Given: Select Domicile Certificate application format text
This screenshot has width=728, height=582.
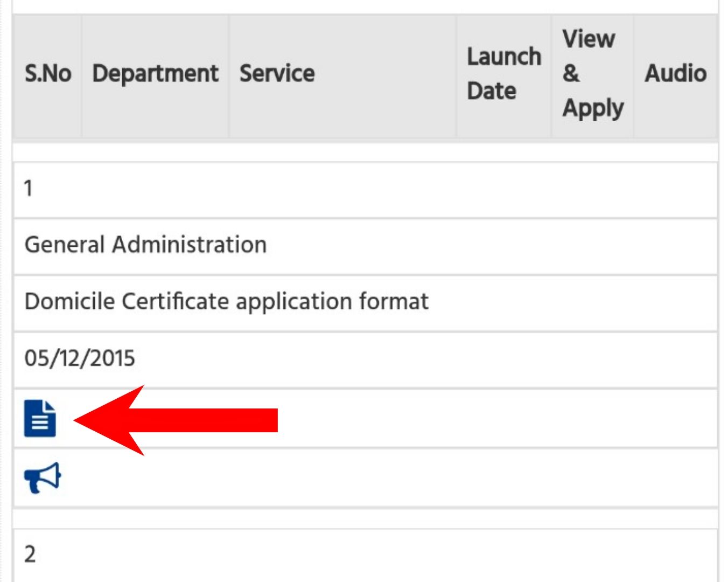Looking at the screenshot, I should coord(227,302).
